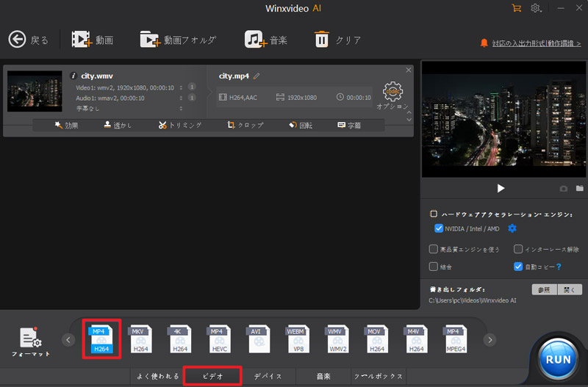Open the クロップ crop tool

[x=245, y=125]
